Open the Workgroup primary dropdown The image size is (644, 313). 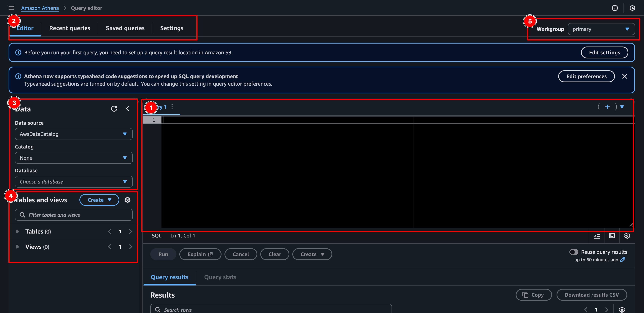pyautogui.click(x=601, y=29)
